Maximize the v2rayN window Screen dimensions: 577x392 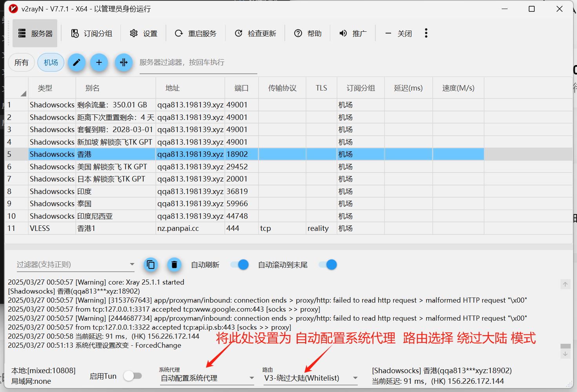tap(532, 9)
